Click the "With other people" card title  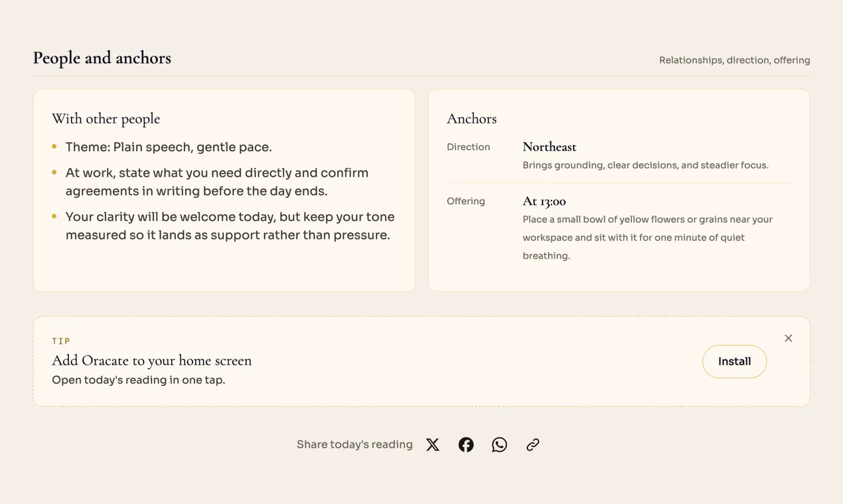coord(106,119)
